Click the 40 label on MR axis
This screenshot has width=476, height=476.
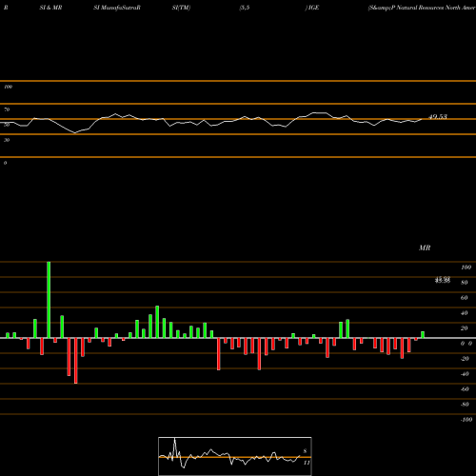465,313
